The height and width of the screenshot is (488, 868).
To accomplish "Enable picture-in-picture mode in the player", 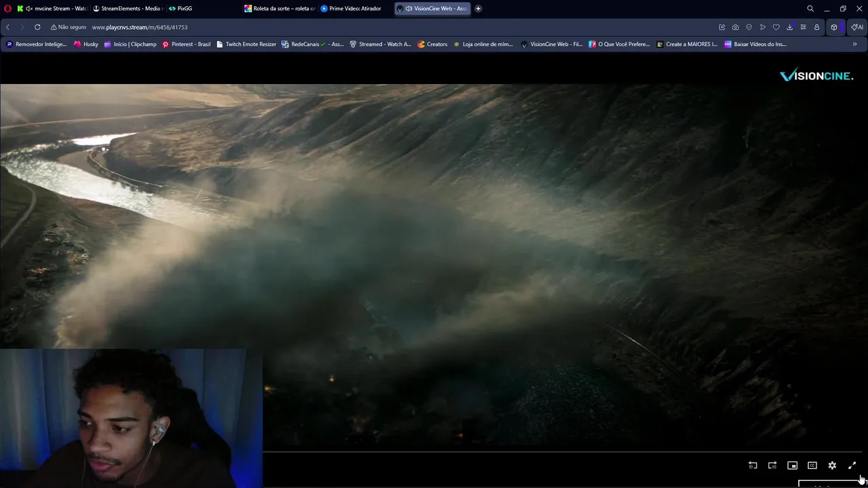I will click(792, 466).
